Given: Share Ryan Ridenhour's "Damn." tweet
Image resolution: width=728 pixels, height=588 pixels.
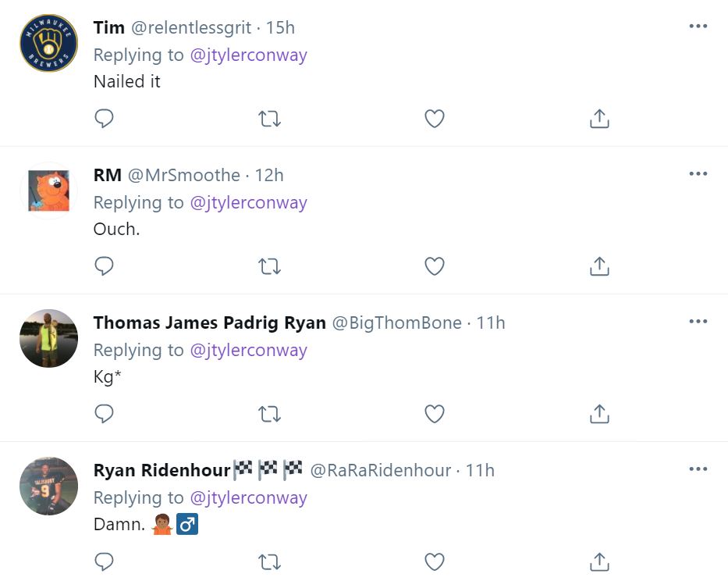Looking at the screenshot, I should 599,561.
